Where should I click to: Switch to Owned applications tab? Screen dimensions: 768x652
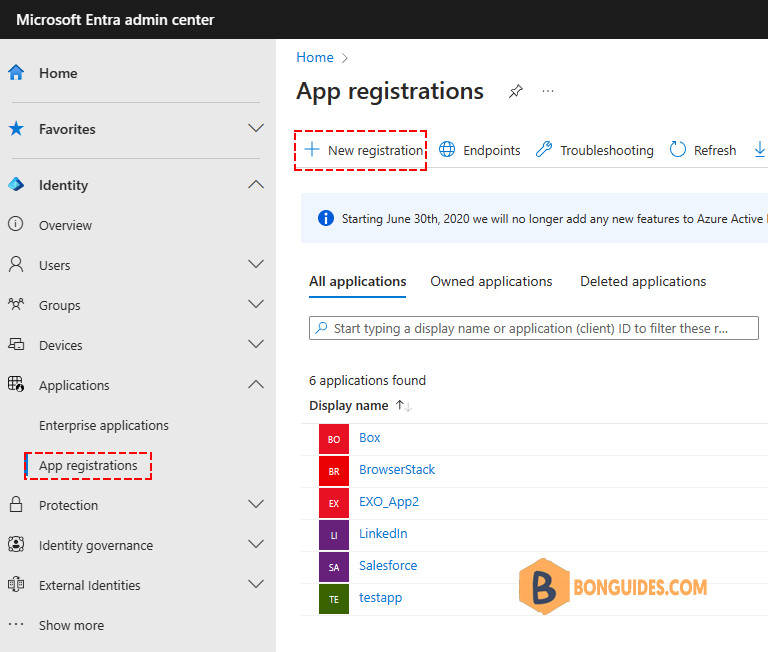[x=491, y=282]
